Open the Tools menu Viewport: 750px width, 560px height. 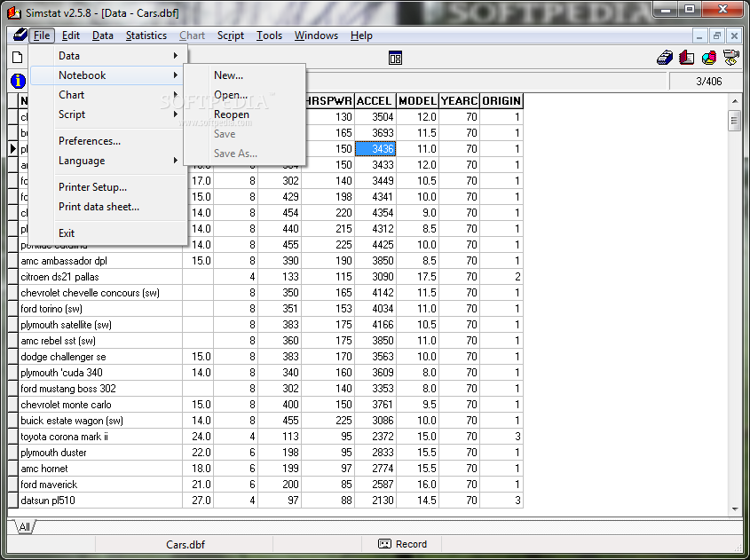tap(269, 35)
